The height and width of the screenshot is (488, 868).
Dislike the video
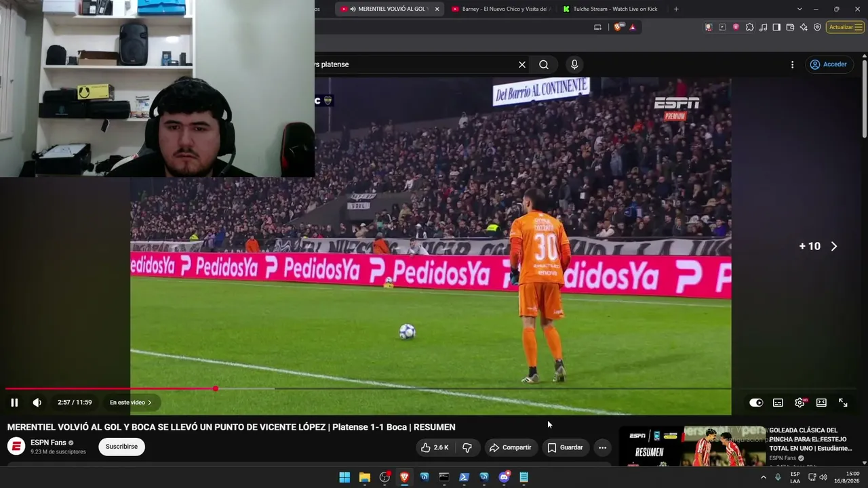click(x=467, y=447)
